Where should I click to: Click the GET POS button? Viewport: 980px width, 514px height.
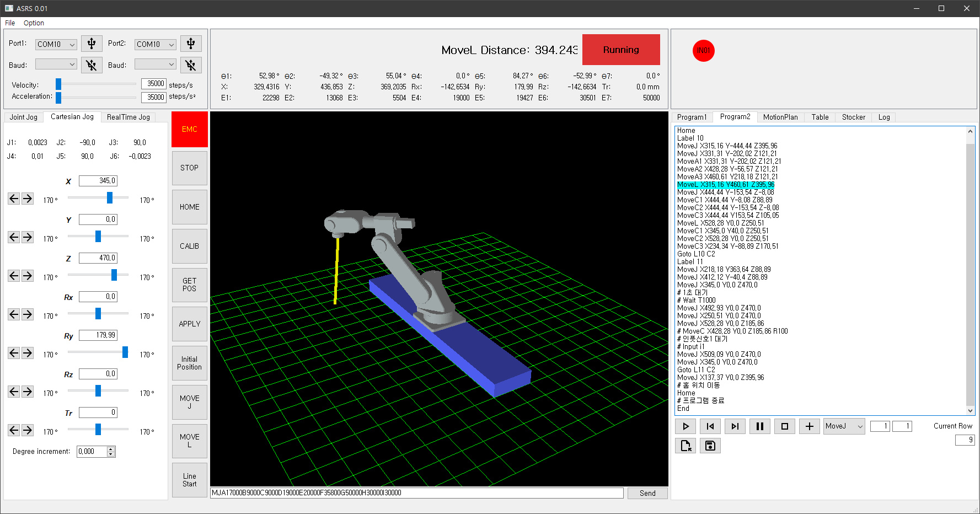[x=190, y=285]
